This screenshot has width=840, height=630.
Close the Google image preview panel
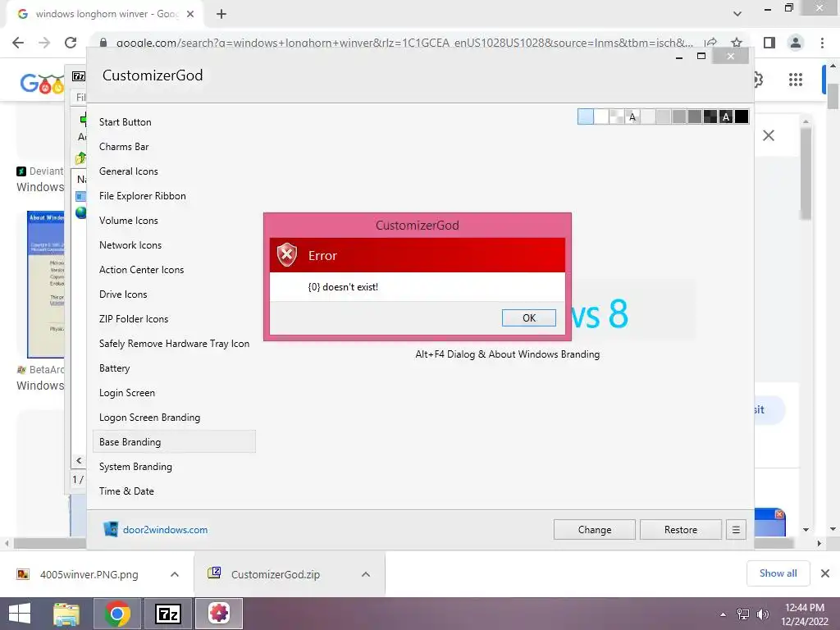(768, 135)
